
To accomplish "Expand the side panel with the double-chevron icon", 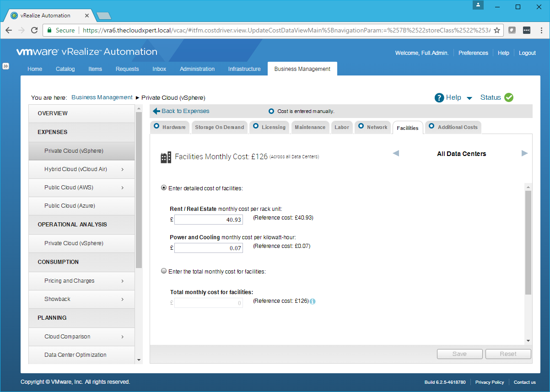I will coord(6,66).
